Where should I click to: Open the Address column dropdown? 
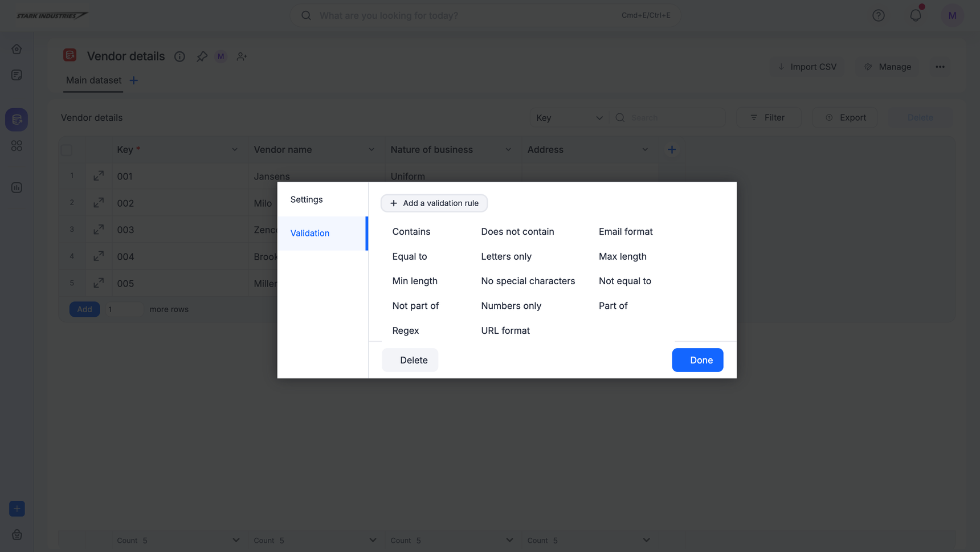645,150
